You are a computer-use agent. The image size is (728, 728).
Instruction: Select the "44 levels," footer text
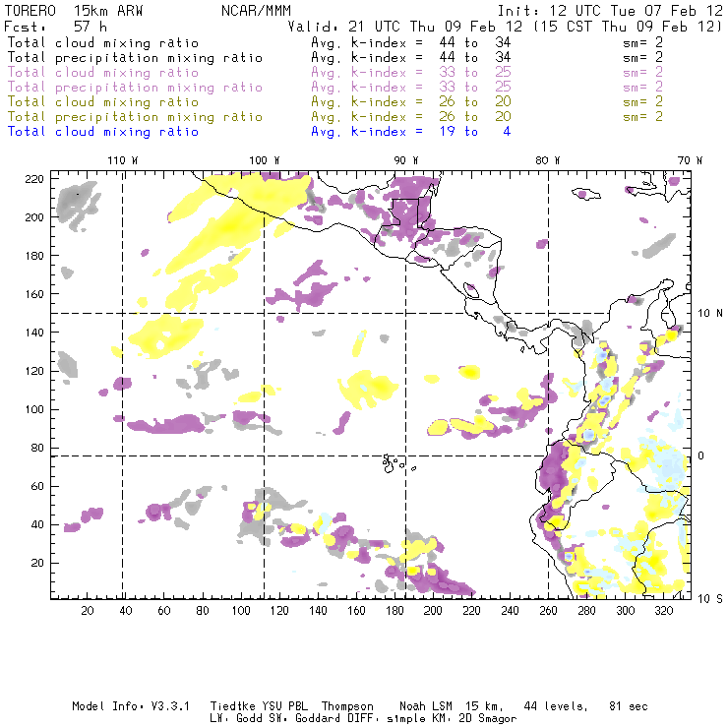pos(556,706)
